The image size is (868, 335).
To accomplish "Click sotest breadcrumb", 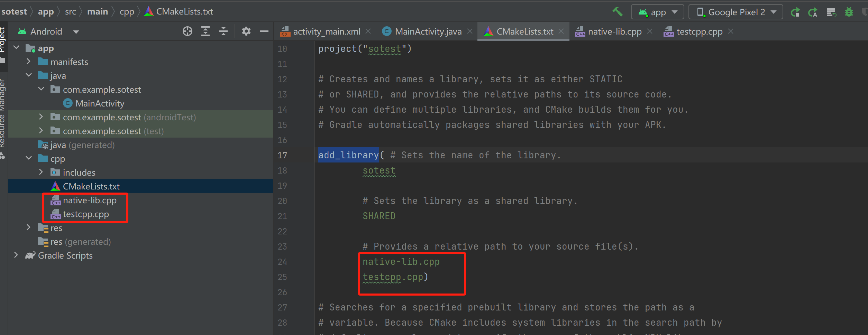I will 14,12.
